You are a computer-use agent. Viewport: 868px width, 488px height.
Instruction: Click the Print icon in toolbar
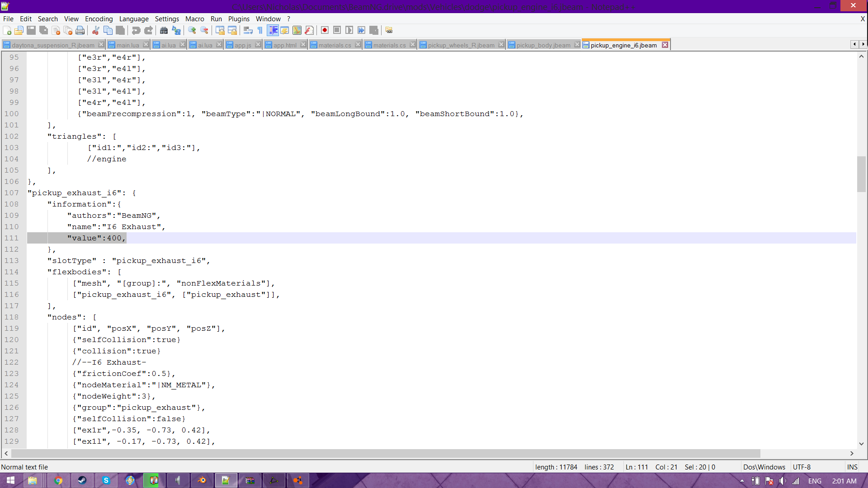[x=80, y=30]
